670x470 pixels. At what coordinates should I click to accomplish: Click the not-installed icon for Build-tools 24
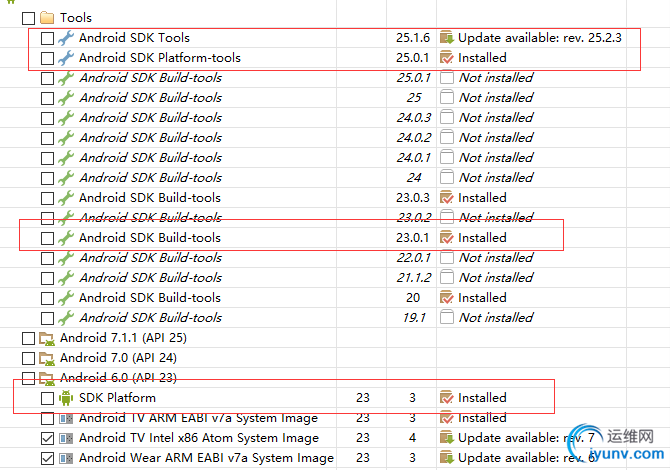click(x=447, y=178)
